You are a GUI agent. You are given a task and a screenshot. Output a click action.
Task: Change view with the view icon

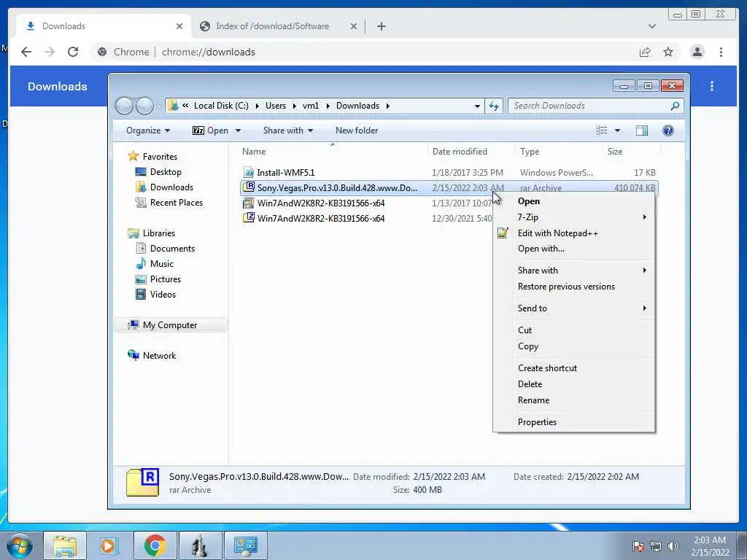602,131
